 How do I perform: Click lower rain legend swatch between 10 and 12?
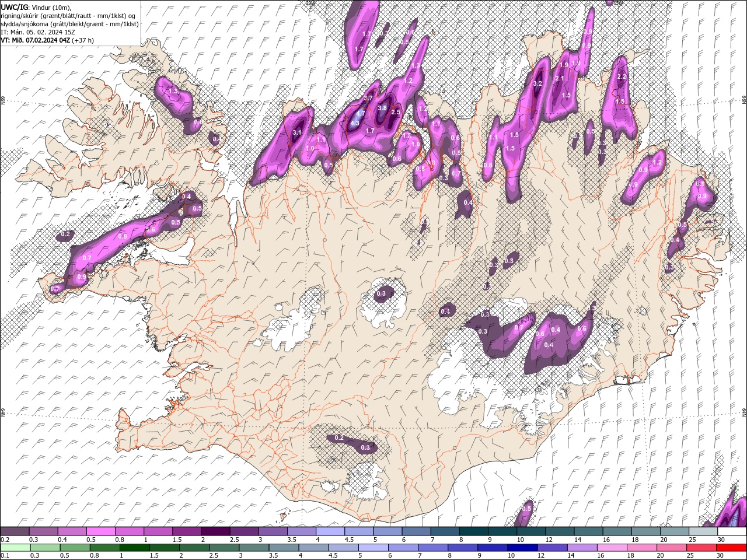pos(523,548)
